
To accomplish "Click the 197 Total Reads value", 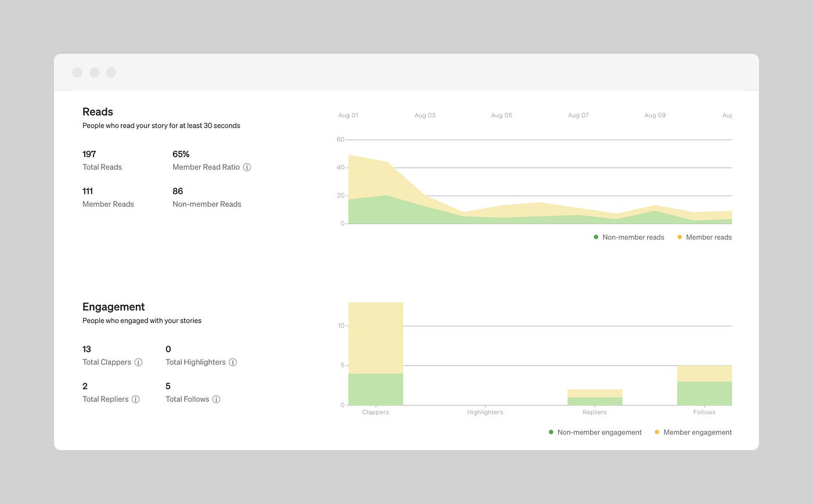I will [x=89, y=154].
